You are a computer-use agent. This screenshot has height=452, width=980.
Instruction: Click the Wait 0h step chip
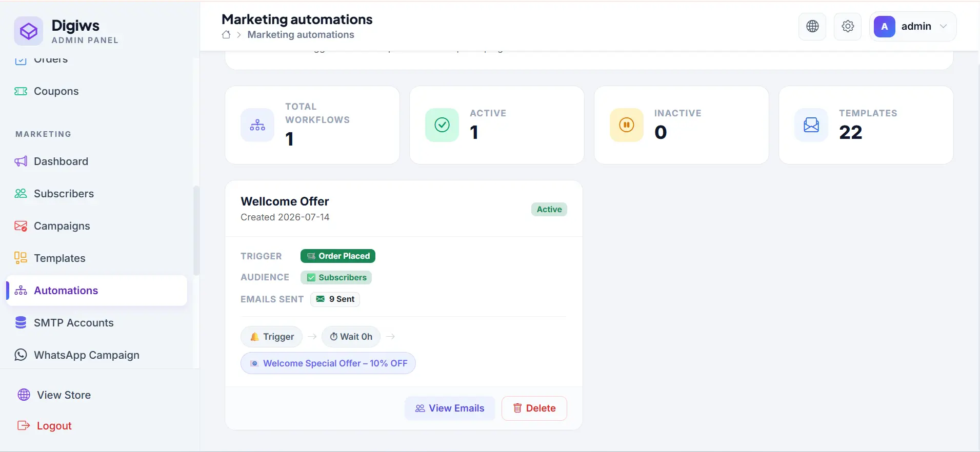(351, 337)
